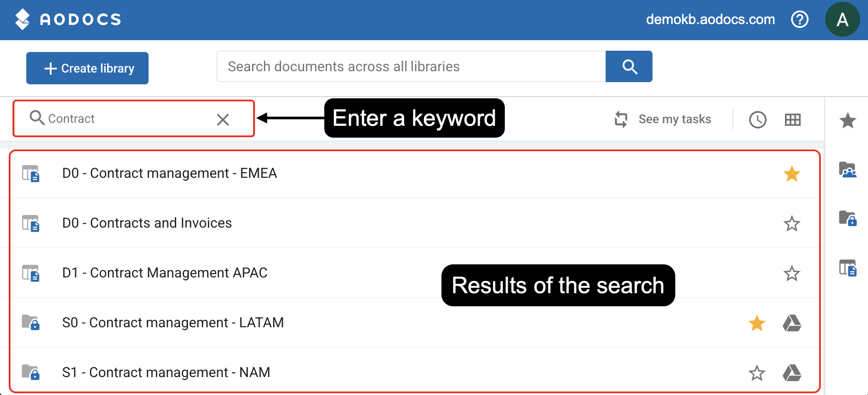Open See my tasks
This screenshot has height=395, width=868.
663,119
